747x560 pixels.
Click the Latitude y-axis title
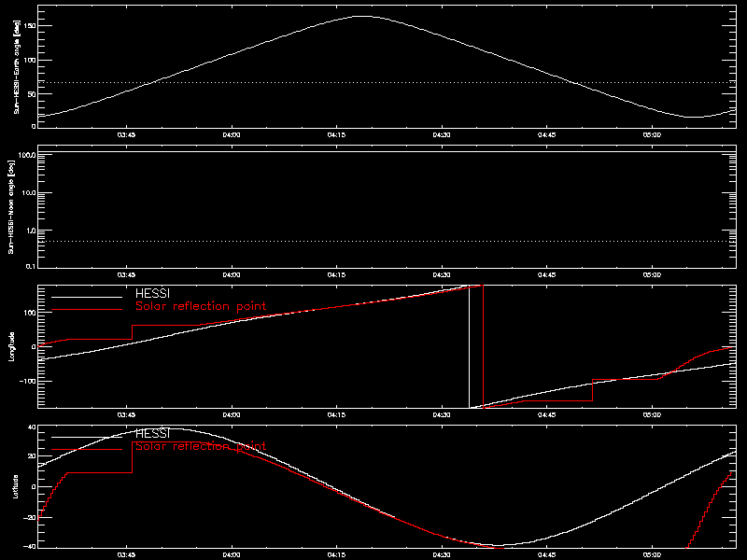tap(15, 486)
